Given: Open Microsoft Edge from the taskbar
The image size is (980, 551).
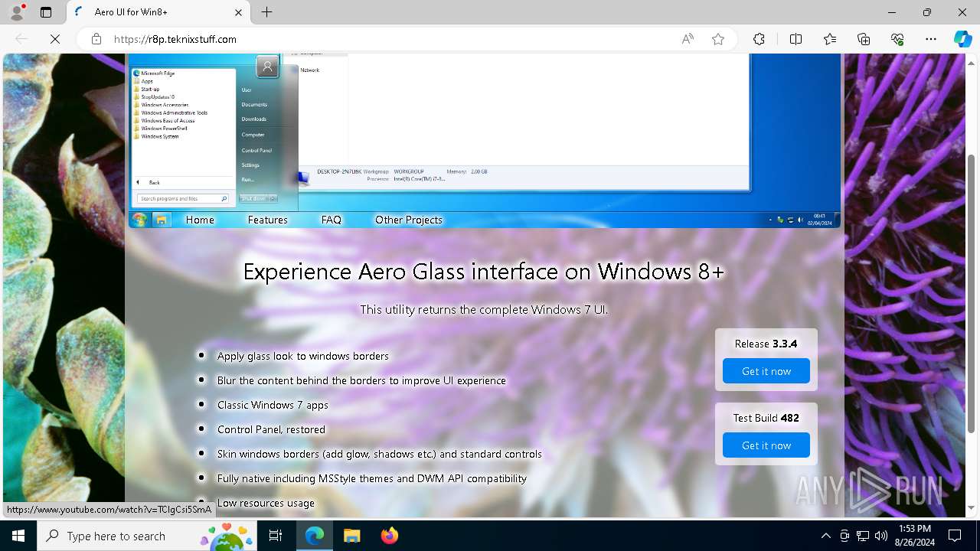Looking at the screenshot, I should (315, 536).
